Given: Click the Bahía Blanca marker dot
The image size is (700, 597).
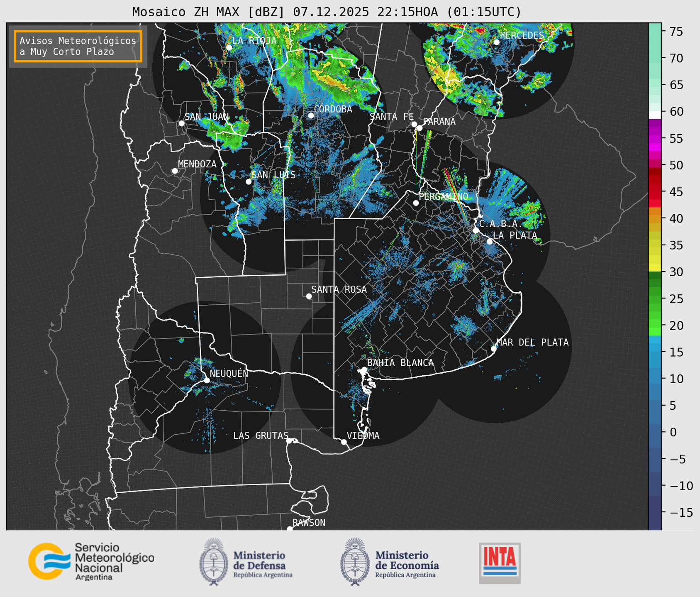Looking at the screenshot, I should [x=364, y=369].
